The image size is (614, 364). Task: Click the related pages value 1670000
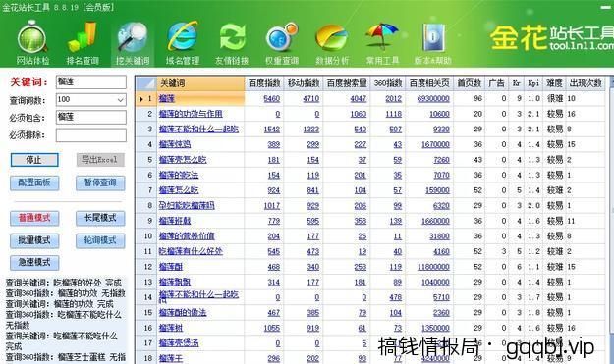pyautogui.click(x=435, y=144)
